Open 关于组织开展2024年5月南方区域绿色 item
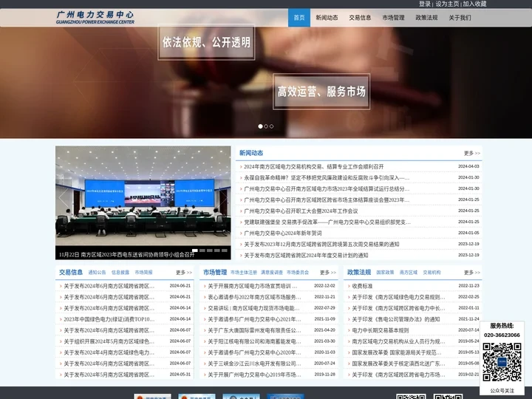 [x=109, y=341]
